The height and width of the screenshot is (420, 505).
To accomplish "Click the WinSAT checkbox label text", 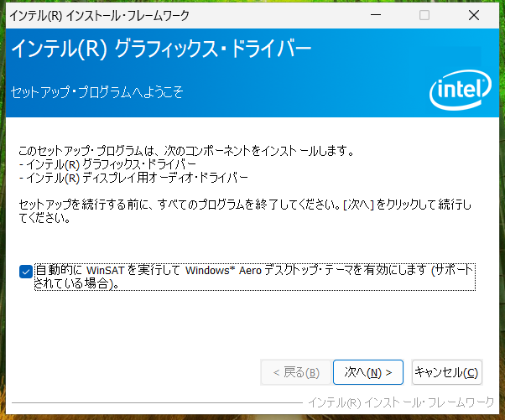I will pos(254,277).
